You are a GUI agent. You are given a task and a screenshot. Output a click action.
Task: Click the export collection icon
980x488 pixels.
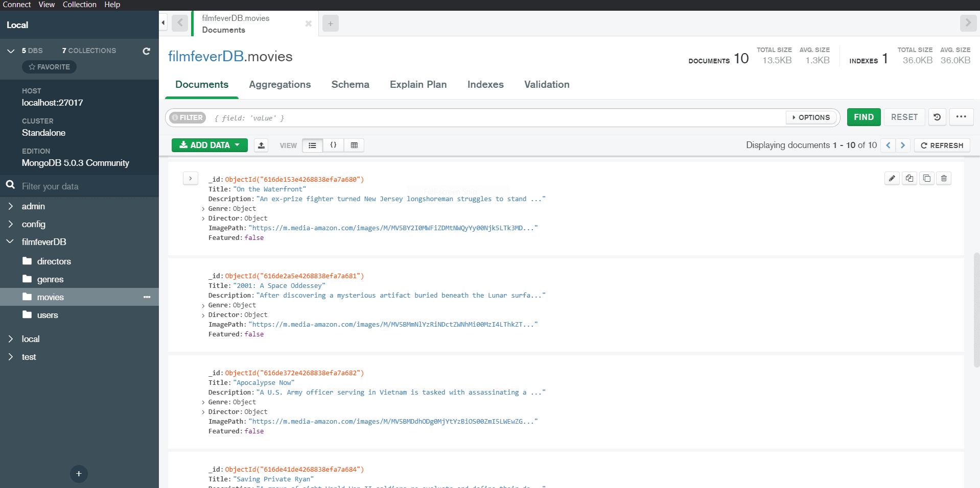261,145
